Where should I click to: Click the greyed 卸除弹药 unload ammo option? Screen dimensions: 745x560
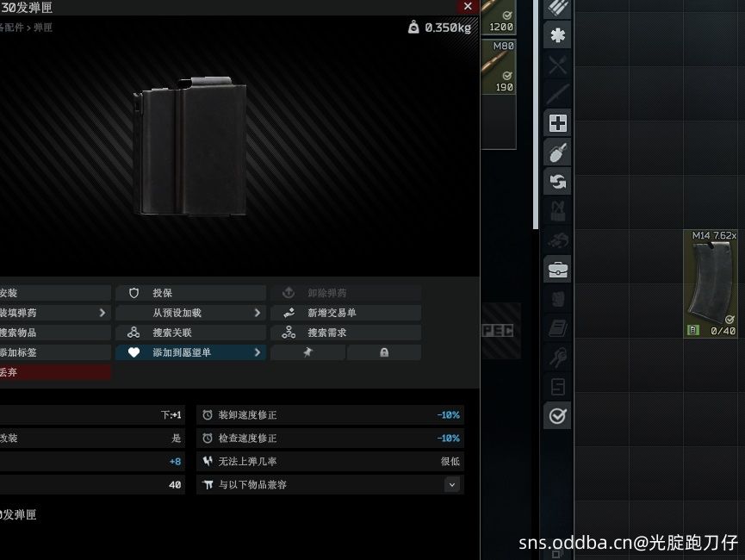346,293
